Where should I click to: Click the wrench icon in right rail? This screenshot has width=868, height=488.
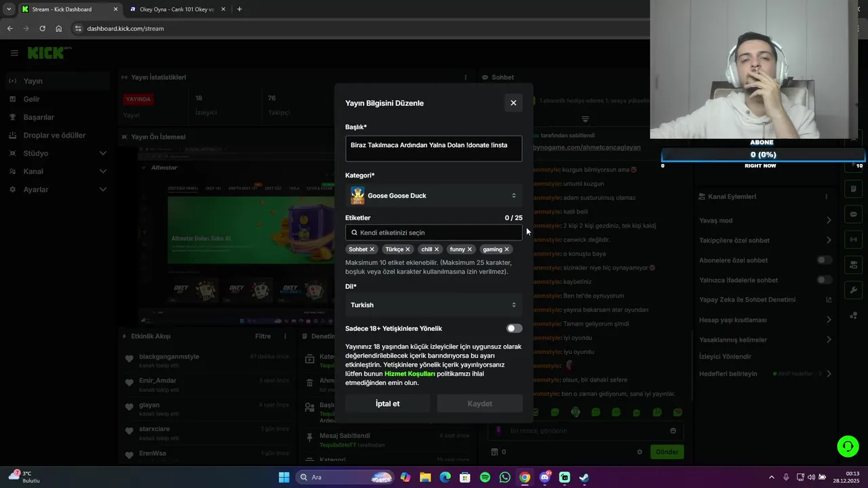(854, 290)
